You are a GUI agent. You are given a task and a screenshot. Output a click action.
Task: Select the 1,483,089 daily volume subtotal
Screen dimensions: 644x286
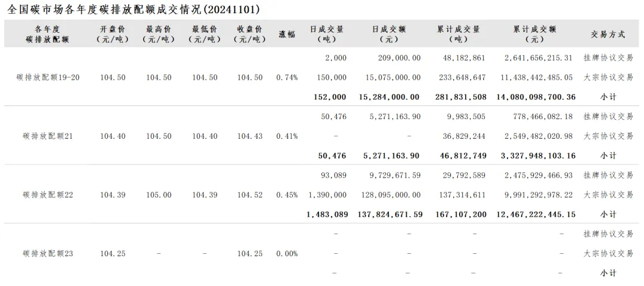324,214
